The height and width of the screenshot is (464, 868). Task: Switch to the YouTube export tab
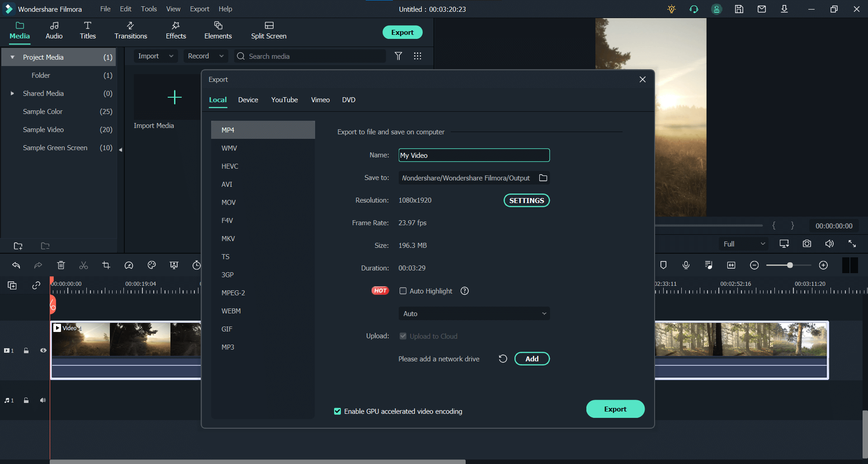click(284, 99)
